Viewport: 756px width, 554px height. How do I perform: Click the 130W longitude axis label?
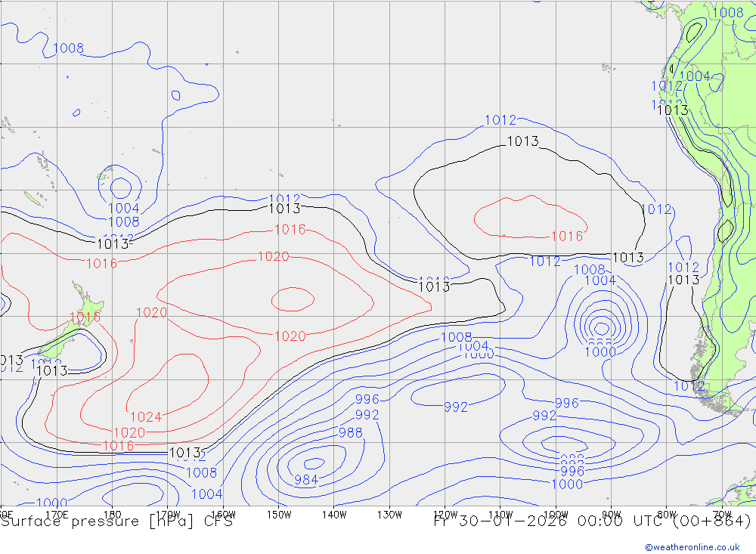(389, 515)
